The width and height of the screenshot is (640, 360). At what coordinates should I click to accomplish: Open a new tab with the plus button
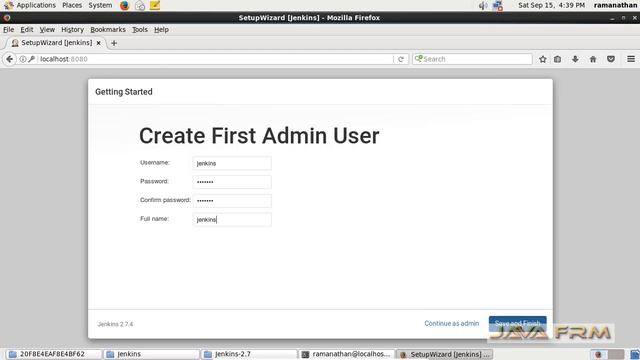click(x=114, y=43)
